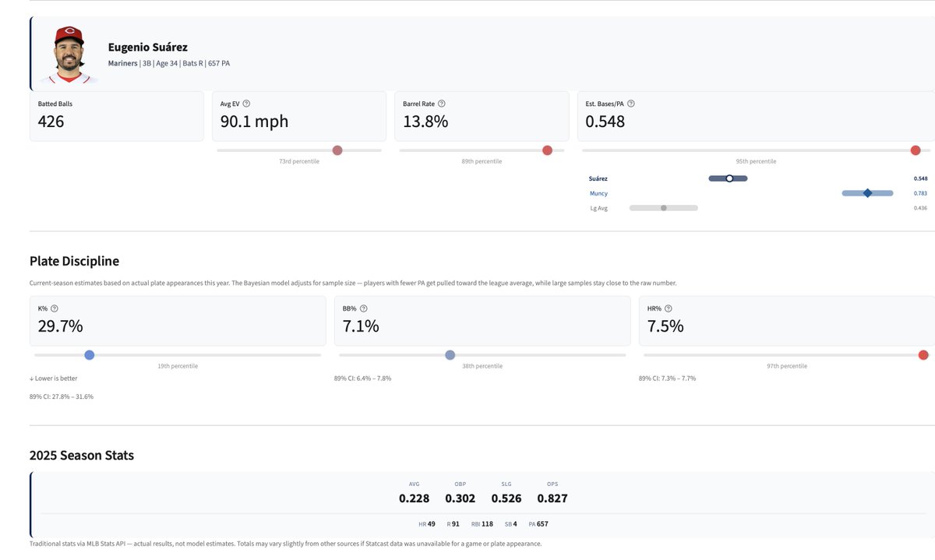
Task: Click the Barrel Rate percentile slider dot
Action: click(x=548, y=150)
